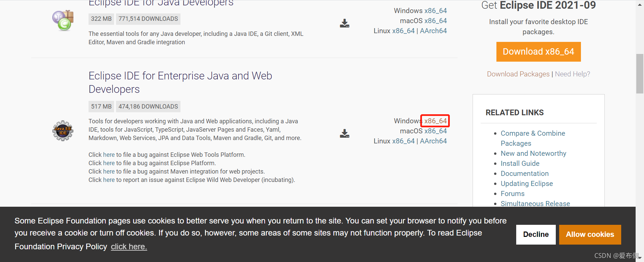Click the Get Eclipse IDE 2021-09 heading
644x262 pixels.
click(538, 5)
